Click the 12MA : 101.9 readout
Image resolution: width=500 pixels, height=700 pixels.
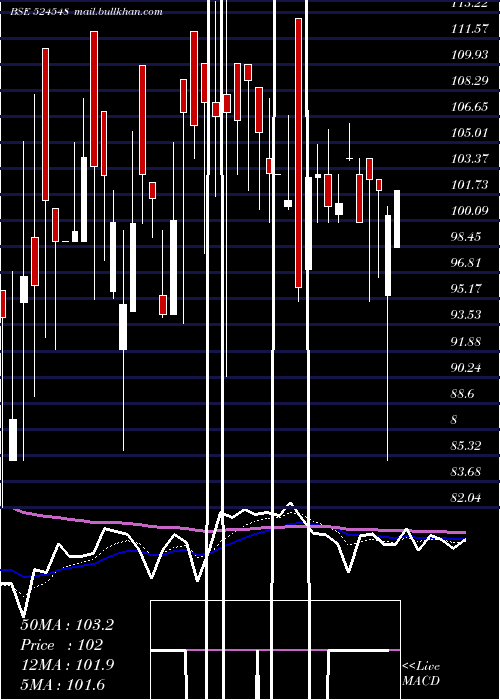pos(67,665)
